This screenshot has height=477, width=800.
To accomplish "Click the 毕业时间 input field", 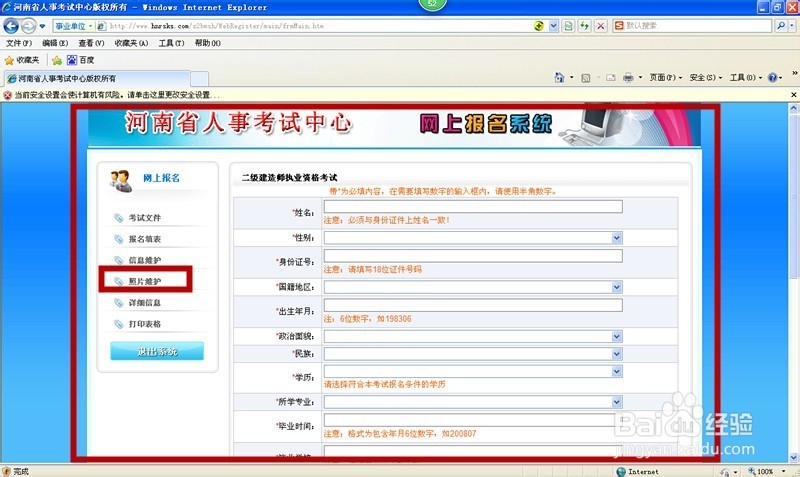I will click(x=473, y=420).
